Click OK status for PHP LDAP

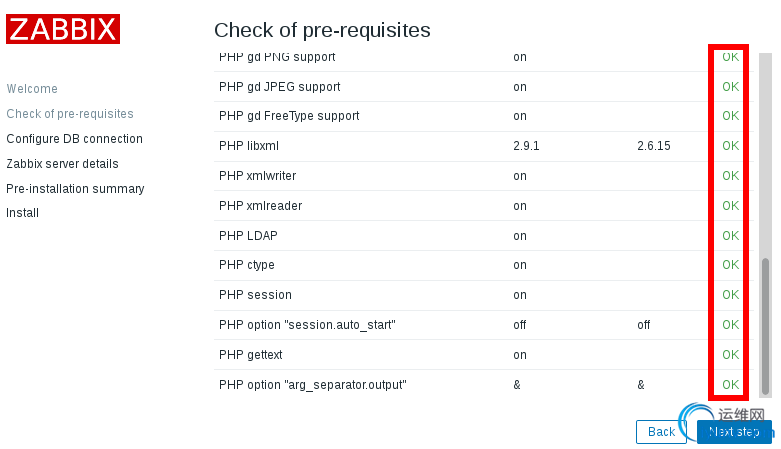point(730,236)
